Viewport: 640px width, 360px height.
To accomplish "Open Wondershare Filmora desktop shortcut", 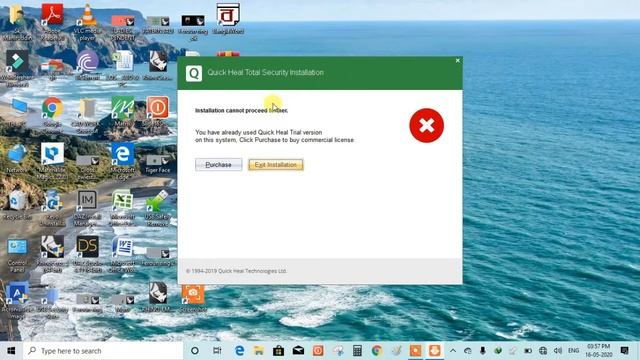I will pos(17,68).
